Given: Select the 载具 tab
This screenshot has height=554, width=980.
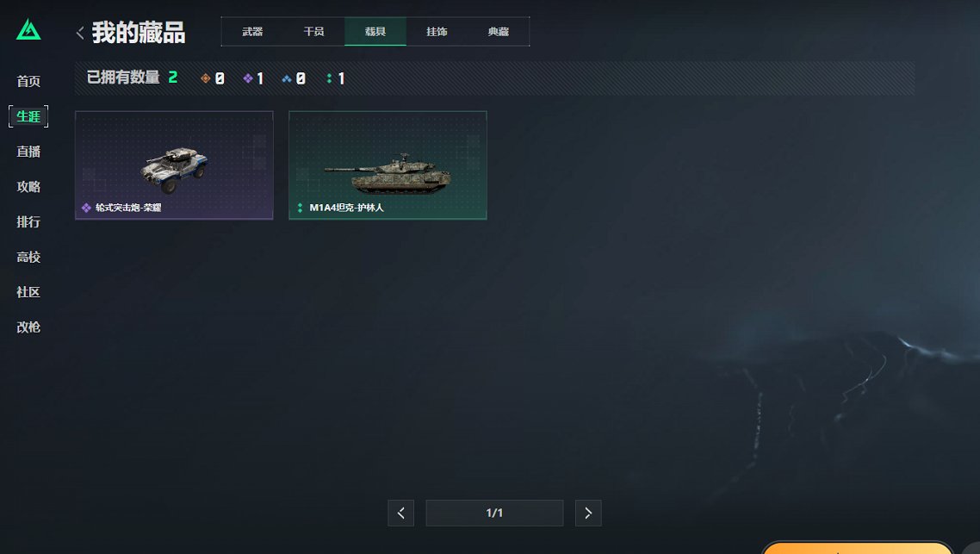Looking at the screenshot, I should click(x=375, y=31).
